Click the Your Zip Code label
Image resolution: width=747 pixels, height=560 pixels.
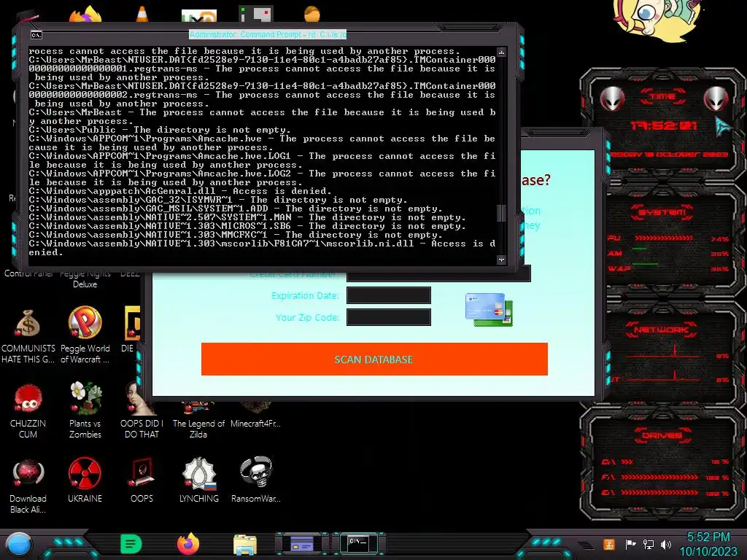coord(307,318)
